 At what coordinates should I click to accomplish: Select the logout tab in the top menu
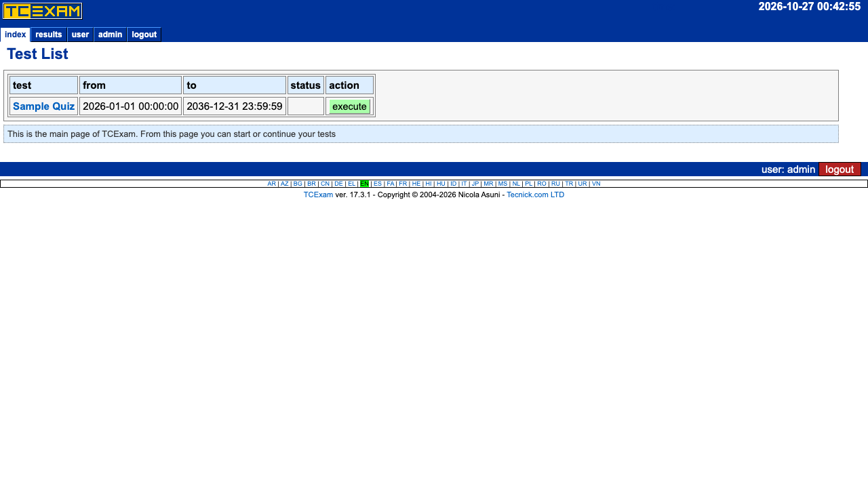click(x=144, y=35)
